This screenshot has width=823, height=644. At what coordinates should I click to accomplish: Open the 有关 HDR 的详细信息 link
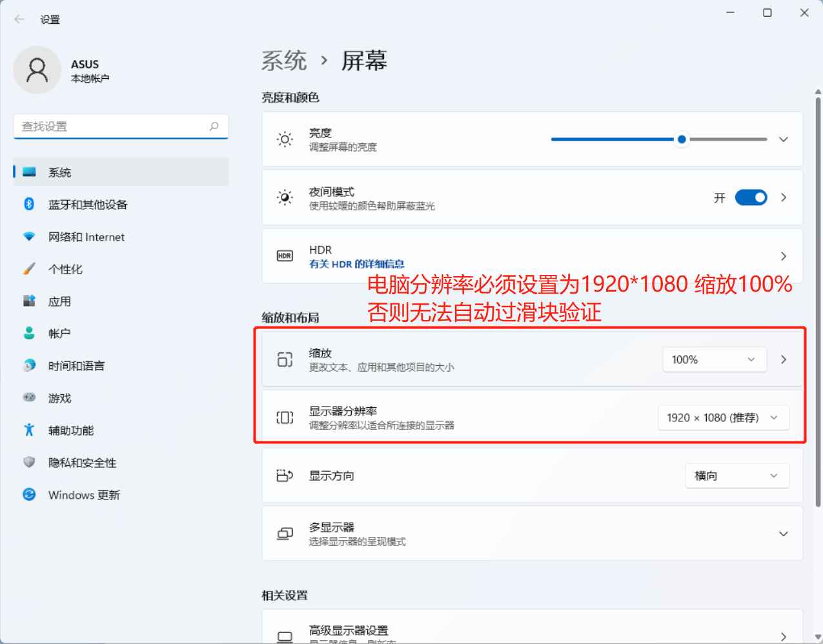[x=356, y=264]
